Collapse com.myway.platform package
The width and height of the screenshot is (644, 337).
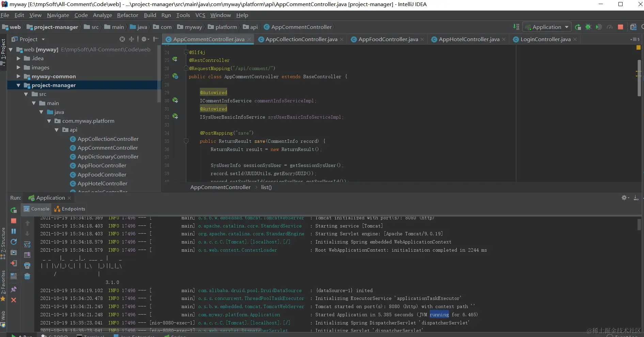(49, 121)
